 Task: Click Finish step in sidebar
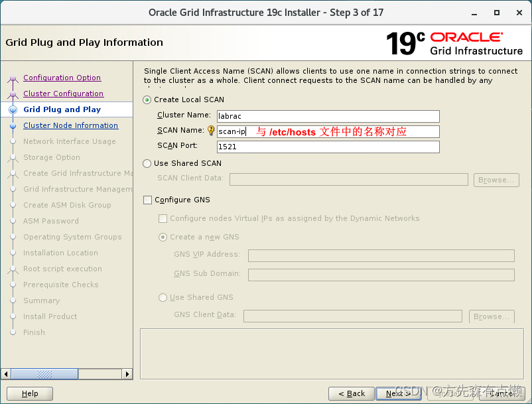pos(34,333)
